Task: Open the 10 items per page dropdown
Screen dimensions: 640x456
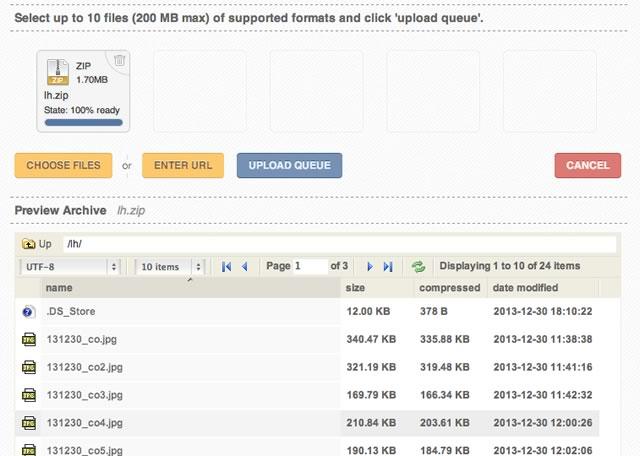Action: [x=171, y=267]
